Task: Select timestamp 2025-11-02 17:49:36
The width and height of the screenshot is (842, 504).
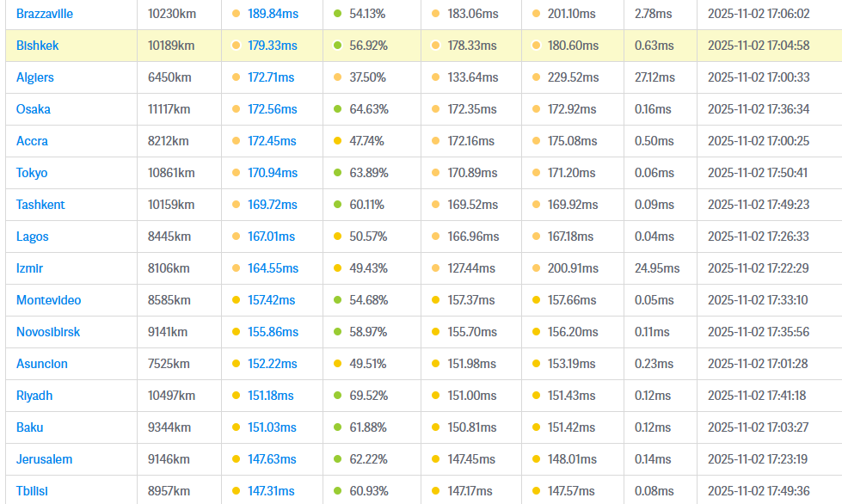Action: click(x=759, y=491)
